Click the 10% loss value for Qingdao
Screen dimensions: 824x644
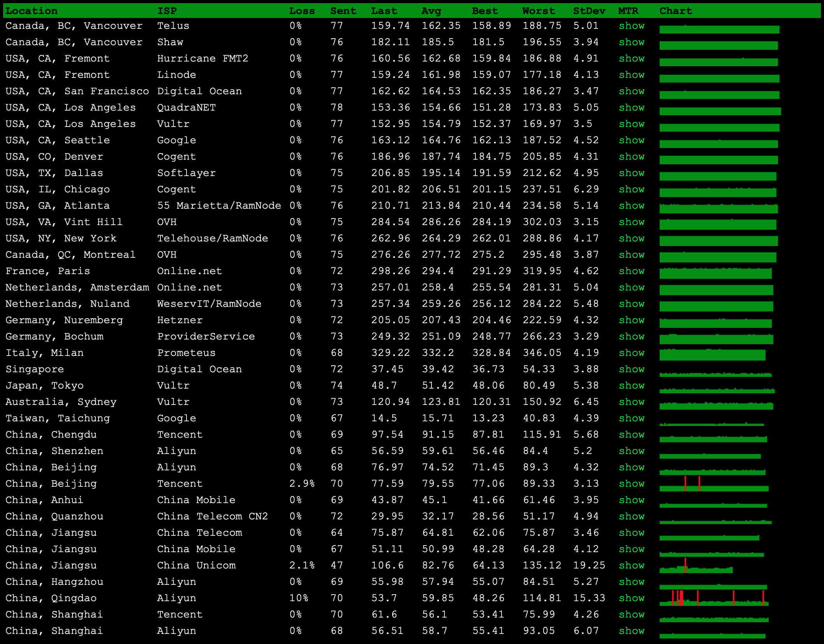coord(299,598)
